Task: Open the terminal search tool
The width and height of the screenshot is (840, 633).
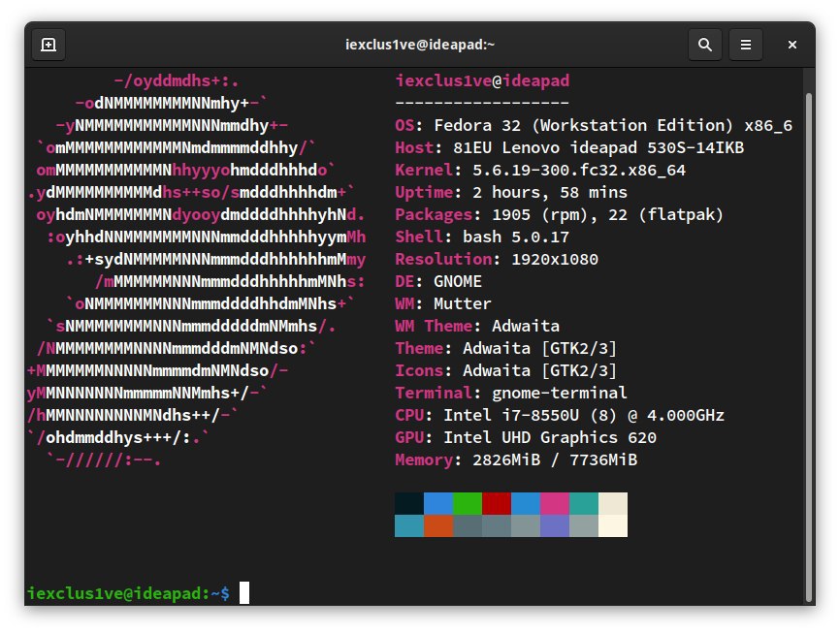Action: coord(705,45)
